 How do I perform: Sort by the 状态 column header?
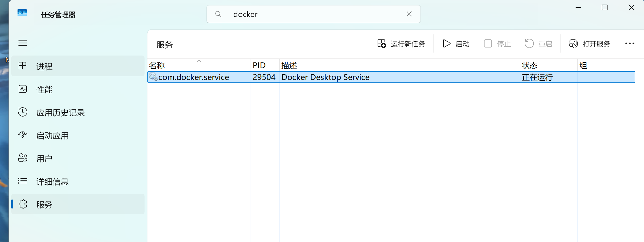(549, 65)
